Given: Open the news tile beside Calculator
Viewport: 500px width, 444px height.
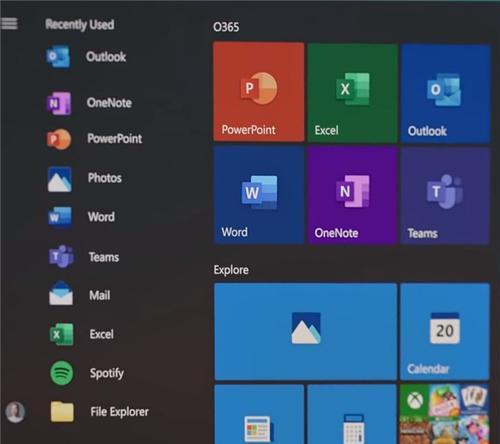Looking at the screenshot, I should point(259,414).
